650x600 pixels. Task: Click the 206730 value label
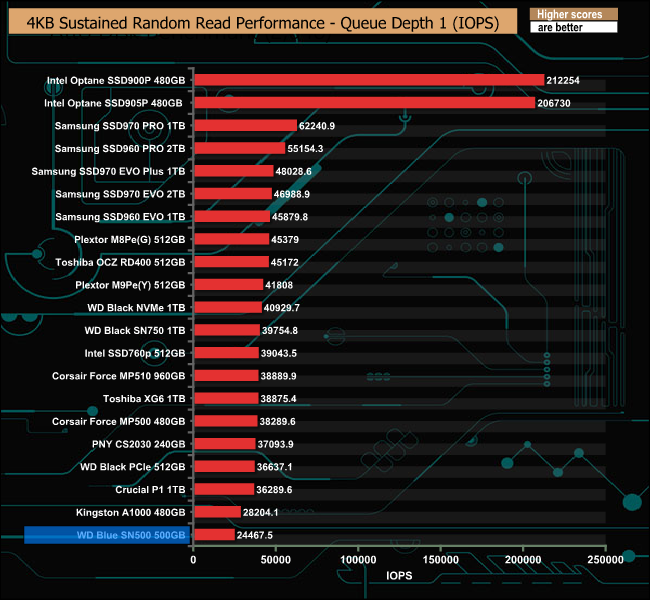(554, 103)
